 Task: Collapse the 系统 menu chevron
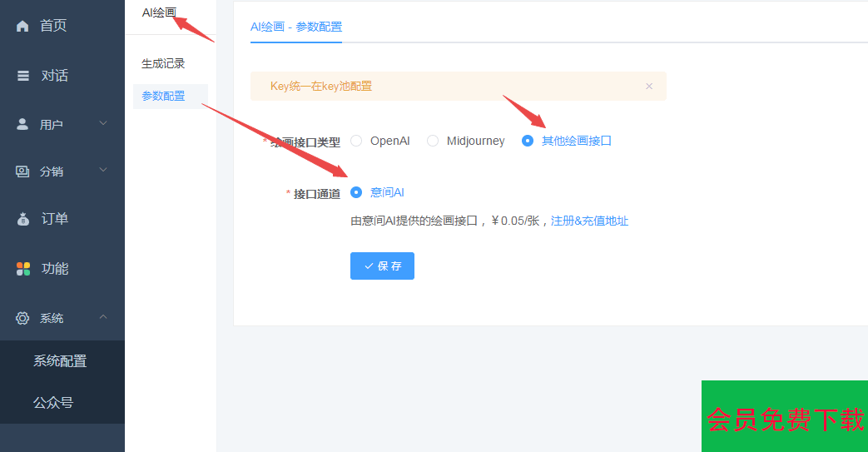pos(103,317)
